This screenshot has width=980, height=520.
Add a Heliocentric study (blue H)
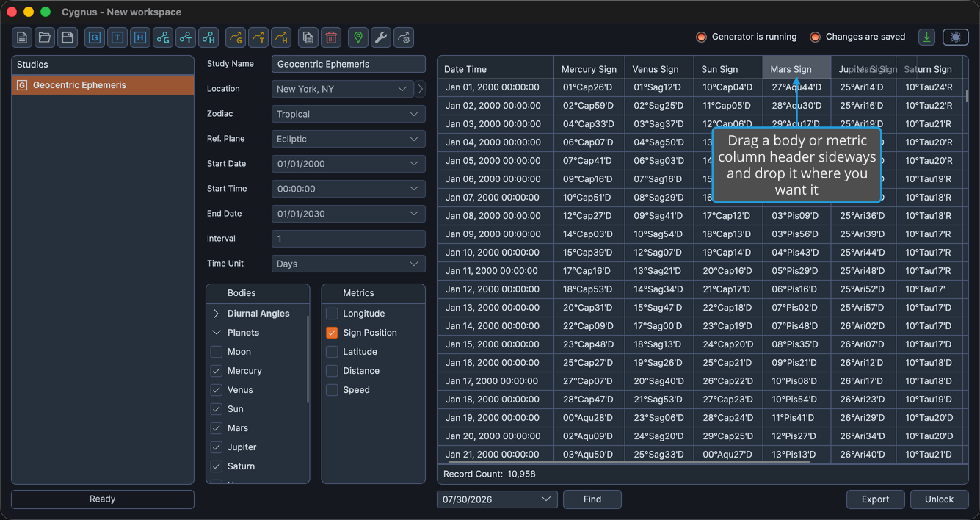(x=140, y=37)
